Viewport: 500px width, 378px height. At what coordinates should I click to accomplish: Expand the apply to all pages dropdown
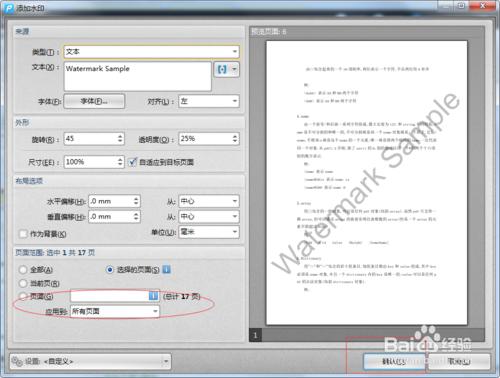115,311
